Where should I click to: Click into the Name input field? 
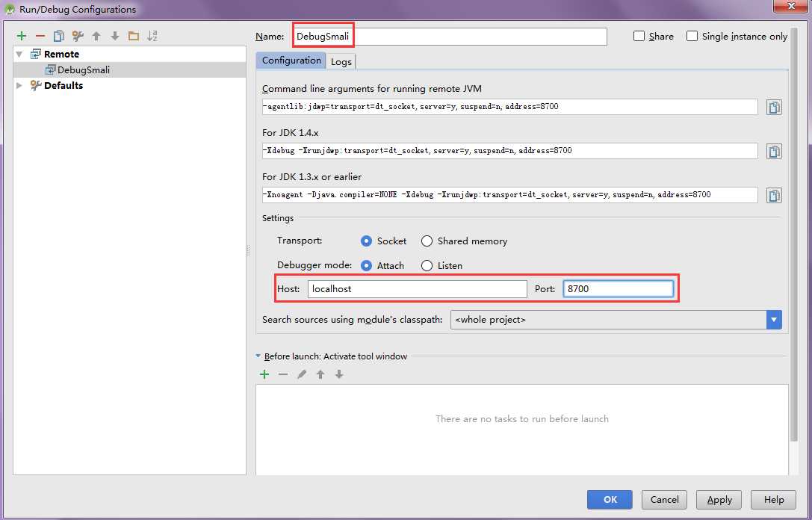450,37
